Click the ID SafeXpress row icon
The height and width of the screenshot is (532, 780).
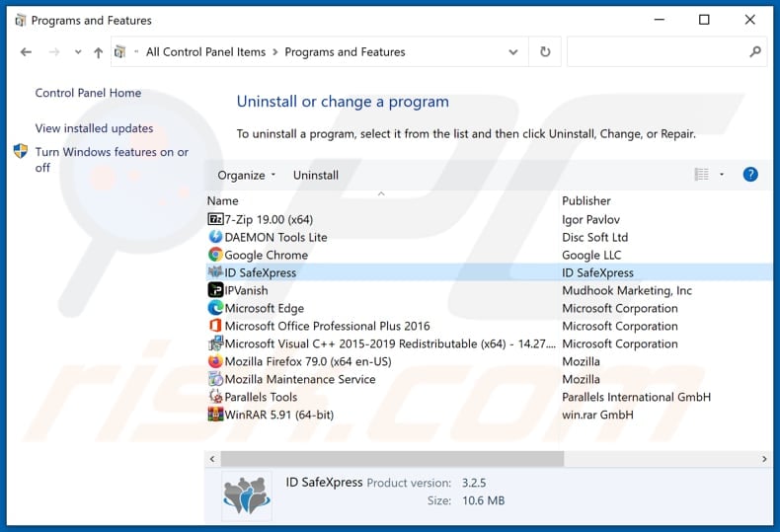[x=215, y=272]
